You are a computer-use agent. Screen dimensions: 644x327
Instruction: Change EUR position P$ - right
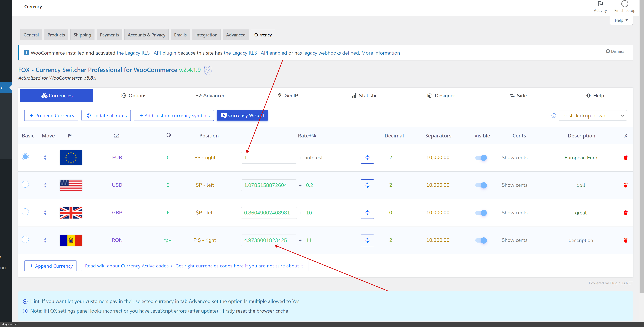pyautogui.click(x=205, y=158)
